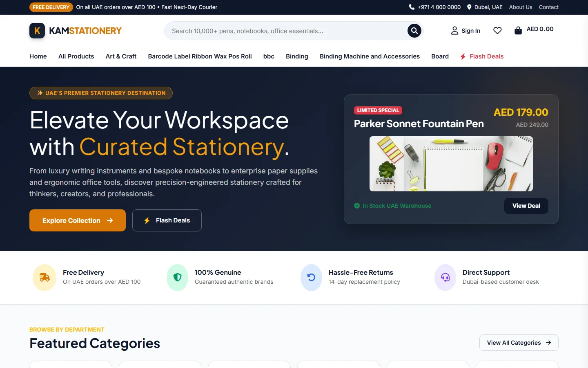Click the KAM Stationery K logo icon
Viewport: 588px width, 368px height.
[37, 31]
